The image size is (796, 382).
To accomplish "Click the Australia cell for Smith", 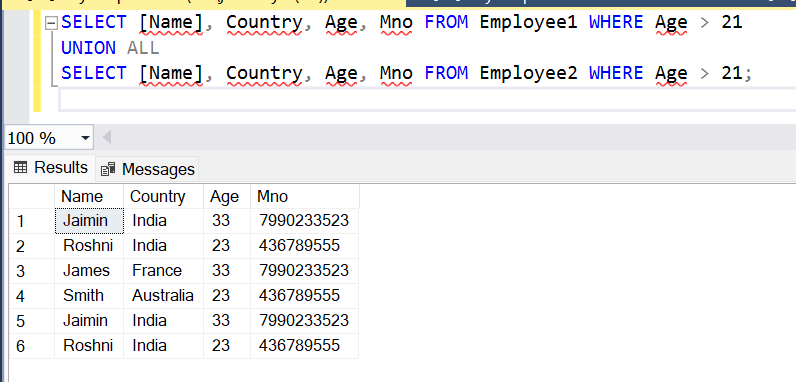I will coord(163,296).
